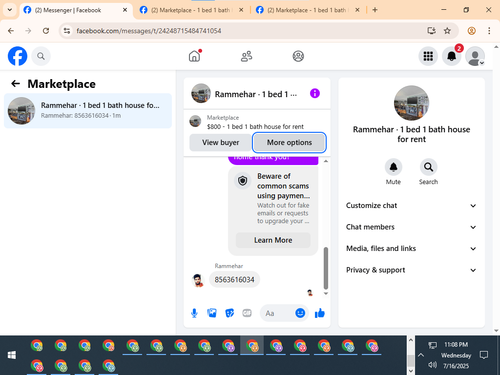Viewport: 500px width, 375px height.
Task: Open the emoji picker smiley icon
Action: coord(300,313)
